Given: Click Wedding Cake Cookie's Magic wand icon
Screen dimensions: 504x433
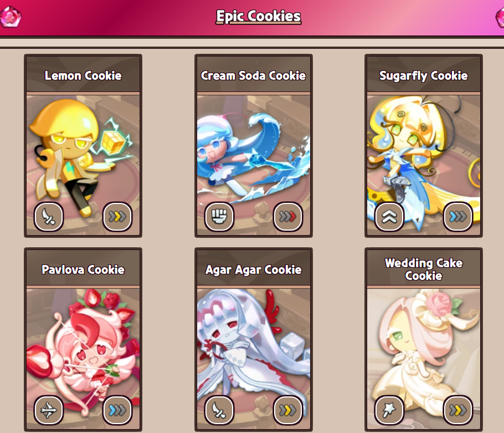Looking at the screenshot, I should 389,410.
